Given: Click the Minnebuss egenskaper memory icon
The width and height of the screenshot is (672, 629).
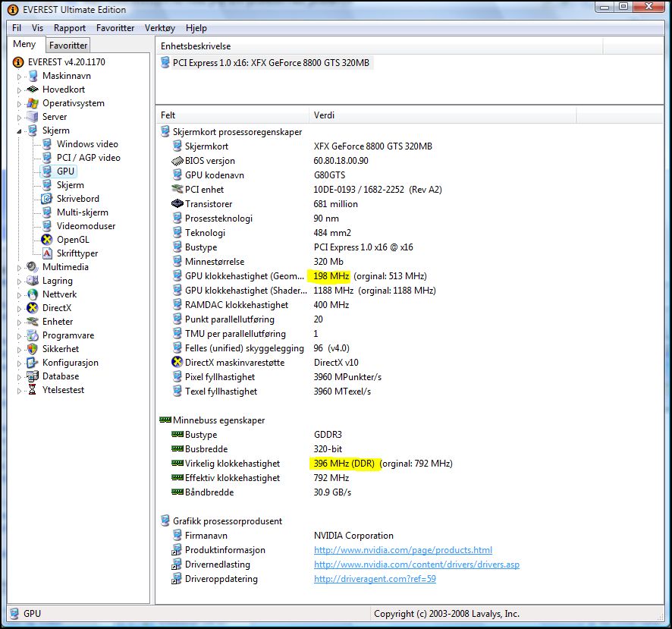Looking at the screenshot, I should (165, 420).
